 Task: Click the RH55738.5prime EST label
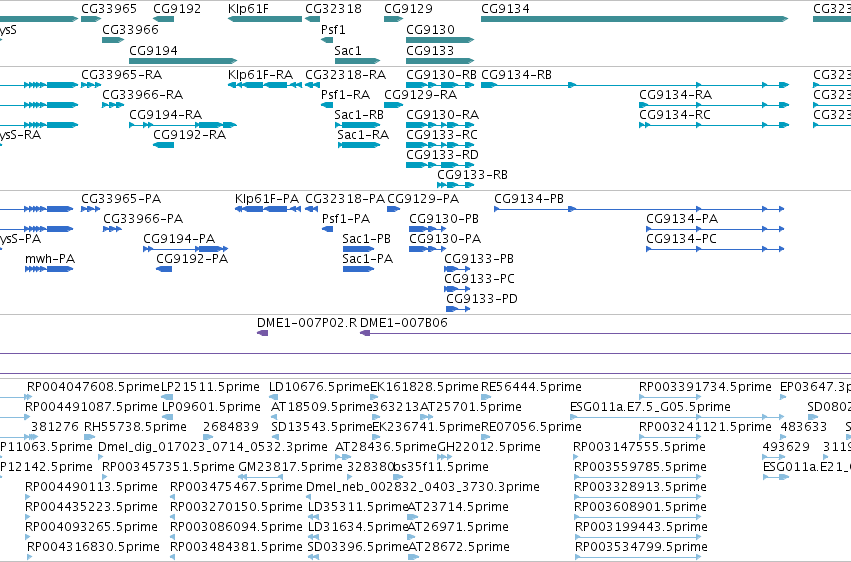pyautogui.click(x=135, y=427)
